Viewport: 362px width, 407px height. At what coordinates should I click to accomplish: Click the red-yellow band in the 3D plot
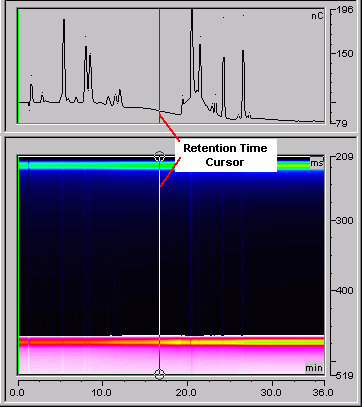point(171,342)
